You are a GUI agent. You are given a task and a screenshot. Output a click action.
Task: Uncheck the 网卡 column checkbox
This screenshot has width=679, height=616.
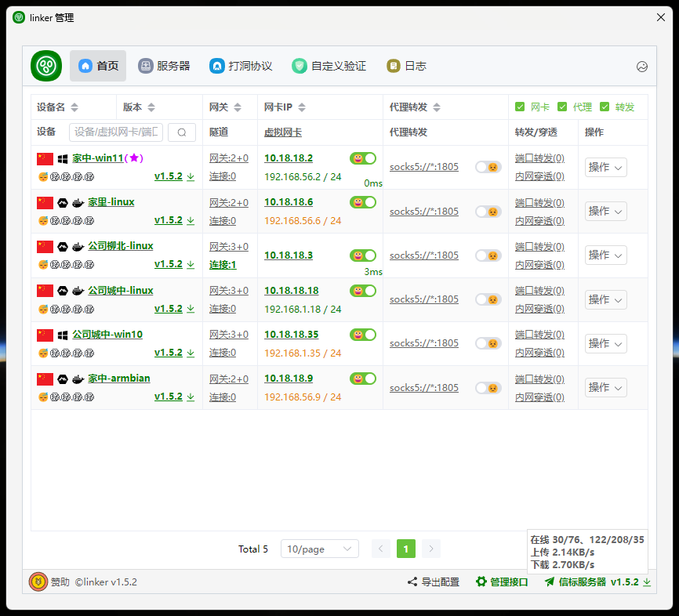(x=520, y=107)
